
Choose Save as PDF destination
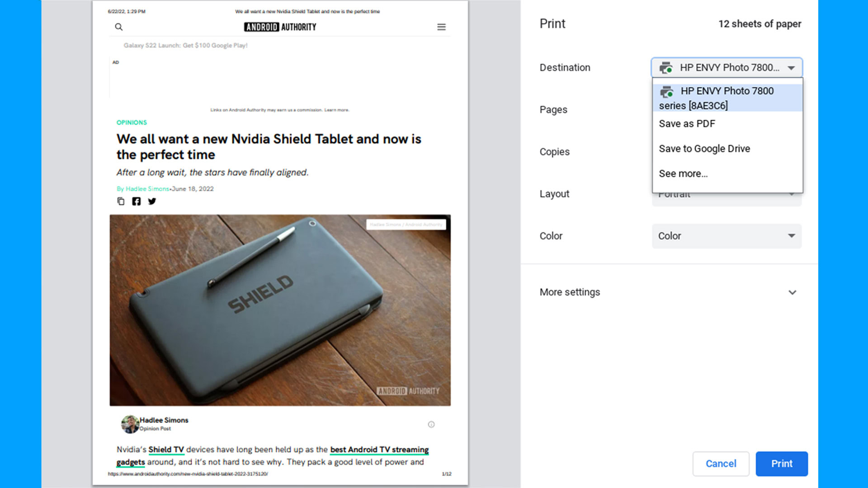727,124
